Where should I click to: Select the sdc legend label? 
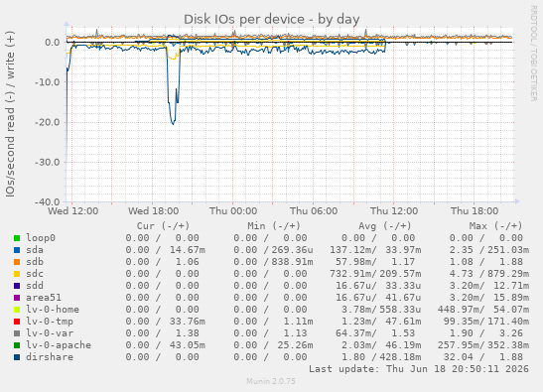click(35, 274)
